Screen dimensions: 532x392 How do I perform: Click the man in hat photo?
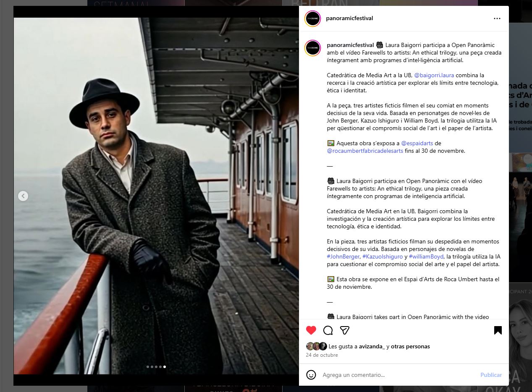tap(156, 196)
